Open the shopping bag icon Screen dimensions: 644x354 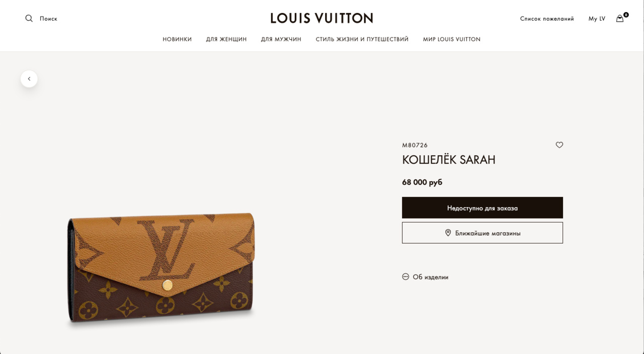pyautogui.click(x=620, y=19)
